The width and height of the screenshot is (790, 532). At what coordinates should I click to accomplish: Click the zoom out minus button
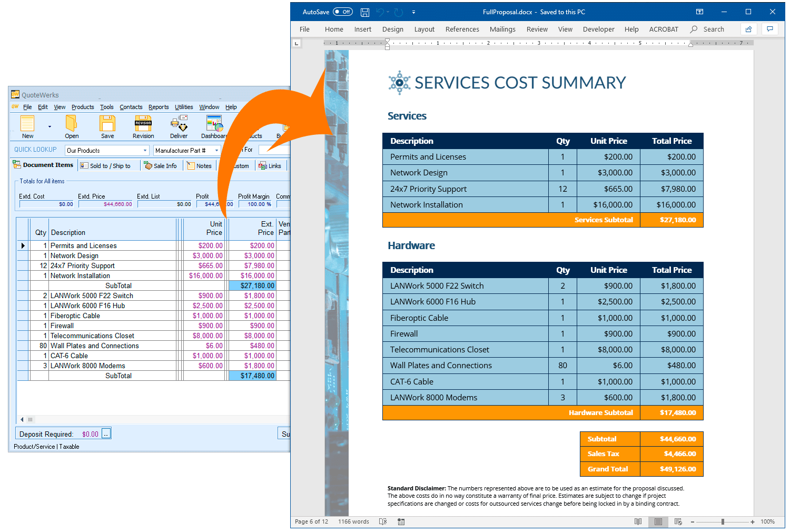693,521
